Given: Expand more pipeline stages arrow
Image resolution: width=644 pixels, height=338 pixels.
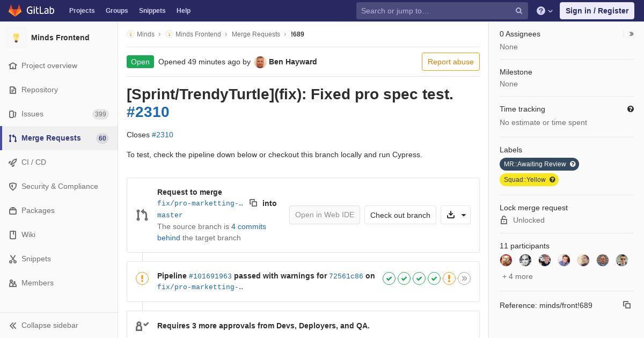Looking at the screenshot, I should tap(464, 278).
